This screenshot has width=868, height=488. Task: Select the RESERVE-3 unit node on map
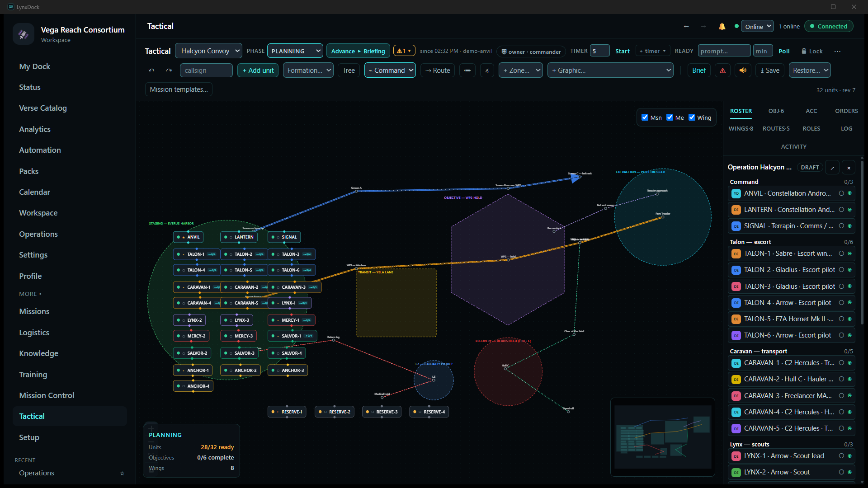[382, 412]
